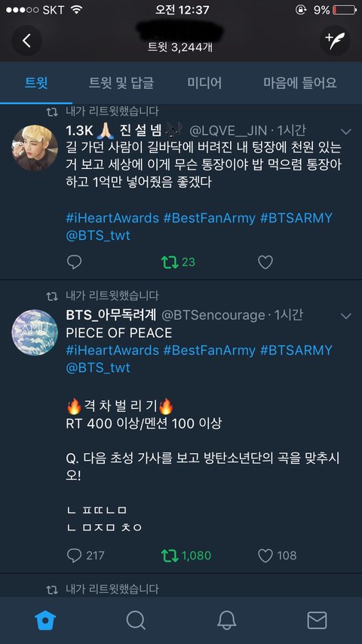The image size is (362, 644).
Task: Reply to the @LQVE__JIN tweet
Action: tap(75, 262)
